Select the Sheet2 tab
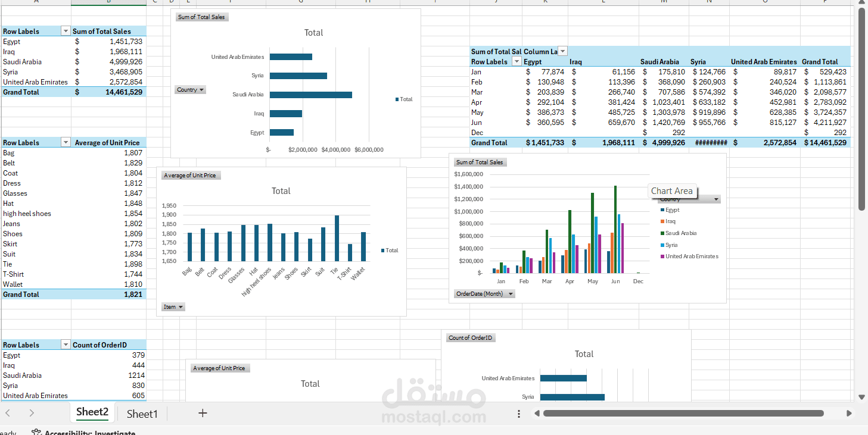This screenshot has width=868, height=435. (92, 412)
